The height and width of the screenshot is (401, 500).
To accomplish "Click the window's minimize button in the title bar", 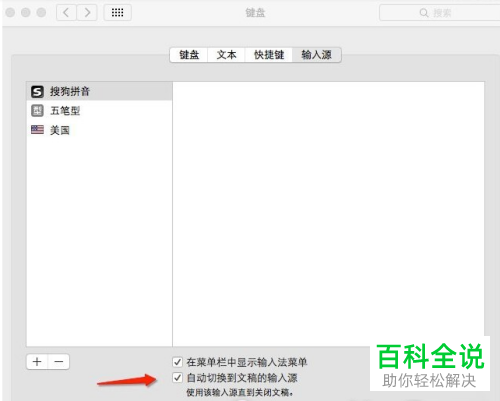I will click(26, 13).
